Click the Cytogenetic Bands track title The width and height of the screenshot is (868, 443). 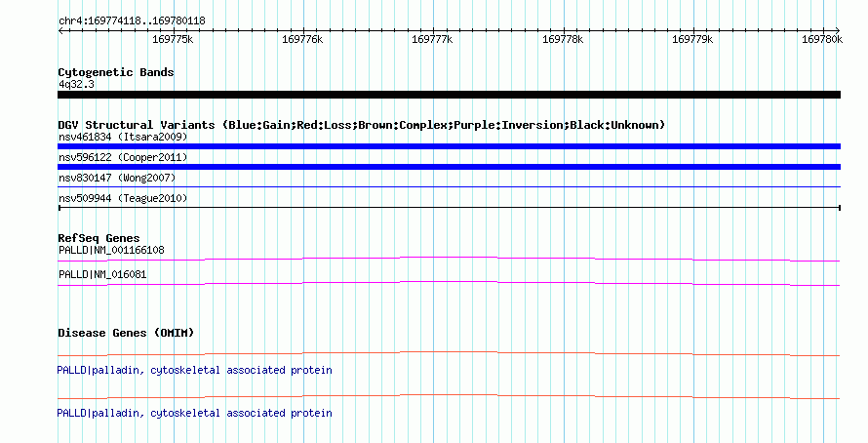(x=116, y=72)
